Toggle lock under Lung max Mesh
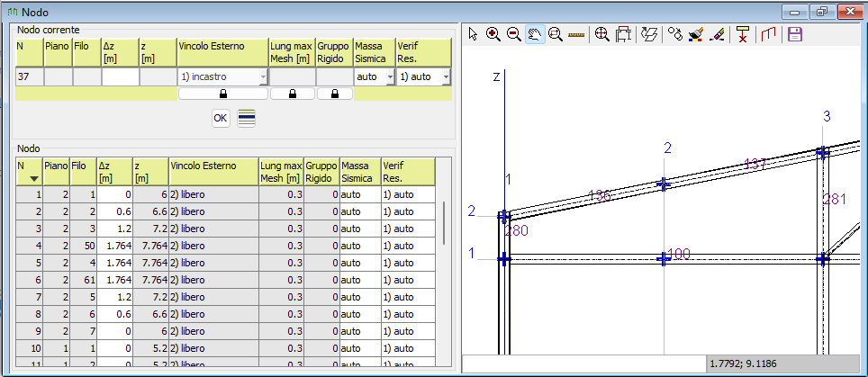Viewport: 868px width, 377px height. (x=292, y=94)
